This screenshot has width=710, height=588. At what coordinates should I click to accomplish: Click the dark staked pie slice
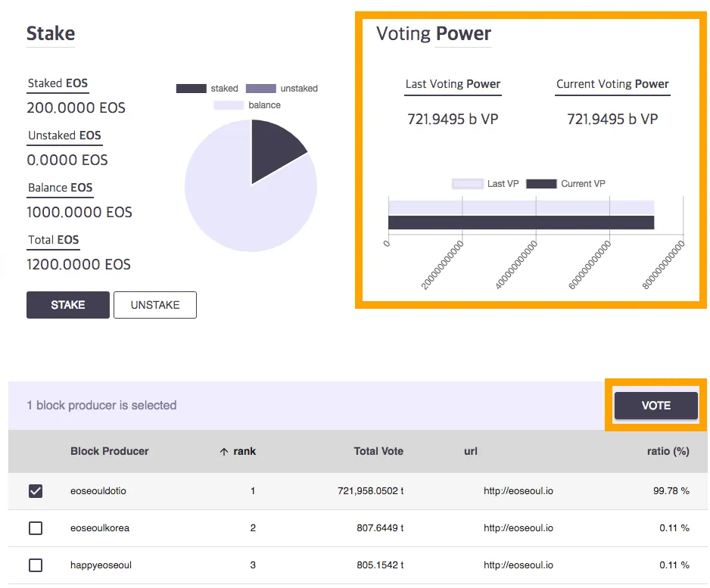tap(272, 147)
